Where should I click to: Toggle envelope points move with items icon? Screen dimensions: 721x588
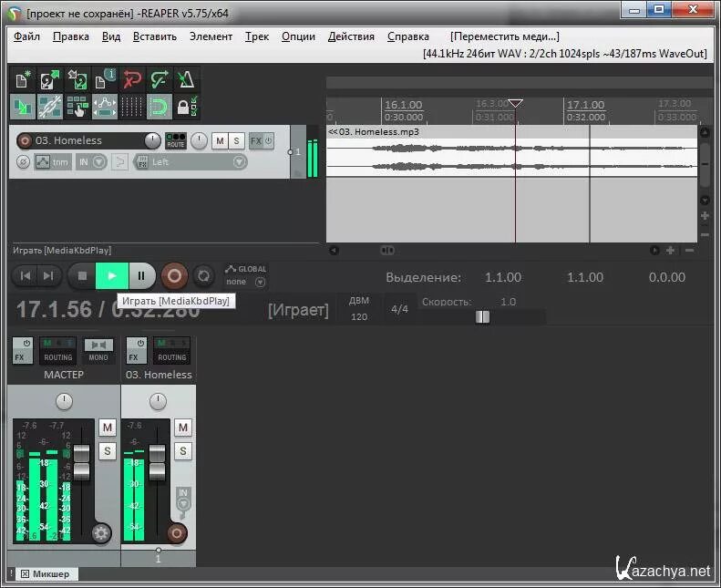tap(105, 107)
